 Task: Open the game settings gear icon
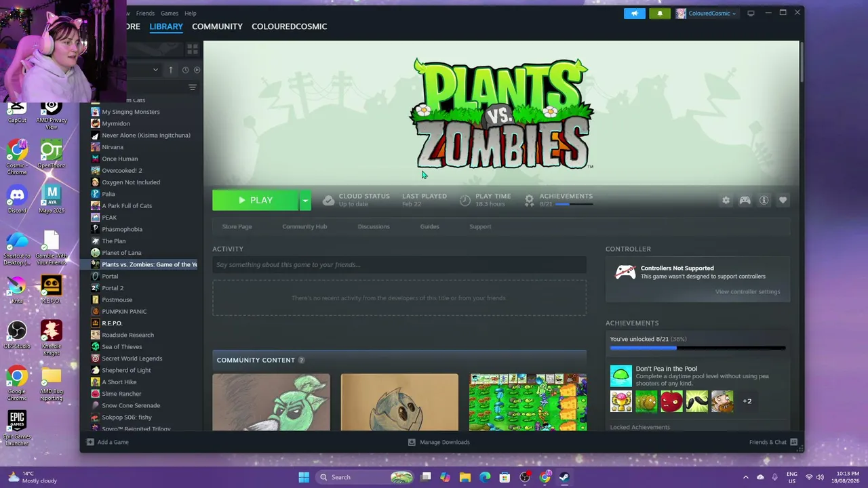tap(726, 200)
